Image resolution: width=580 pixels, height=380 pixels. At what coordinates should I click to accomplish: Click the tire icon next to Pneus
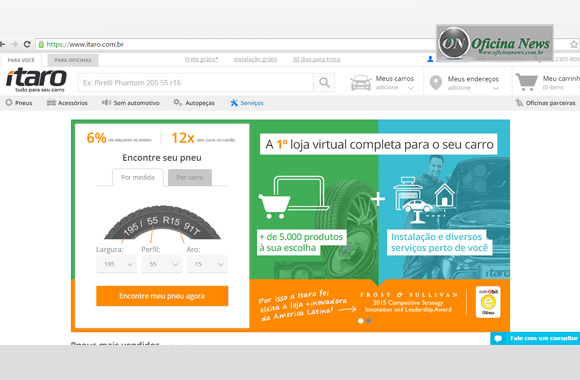[9, 102]
